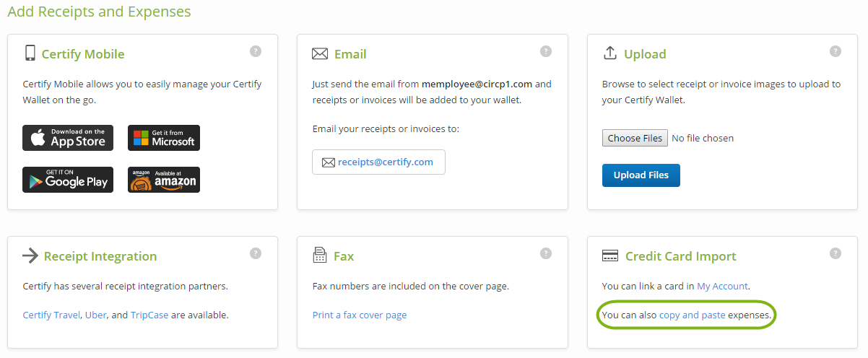
Task: Click help icon on Credit Card Import
Action: [836, 253]
